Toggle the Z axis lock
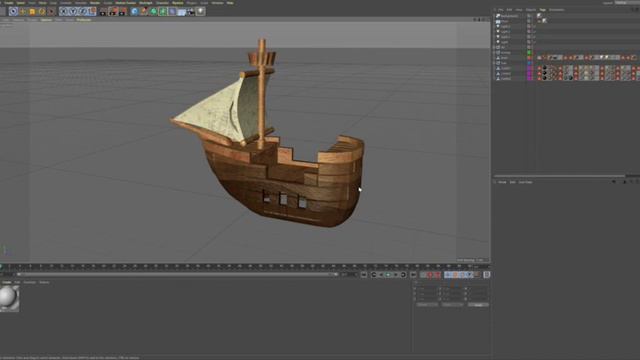Screen dimensions: 640x360 pyautogui.click(x=82, y=11)
